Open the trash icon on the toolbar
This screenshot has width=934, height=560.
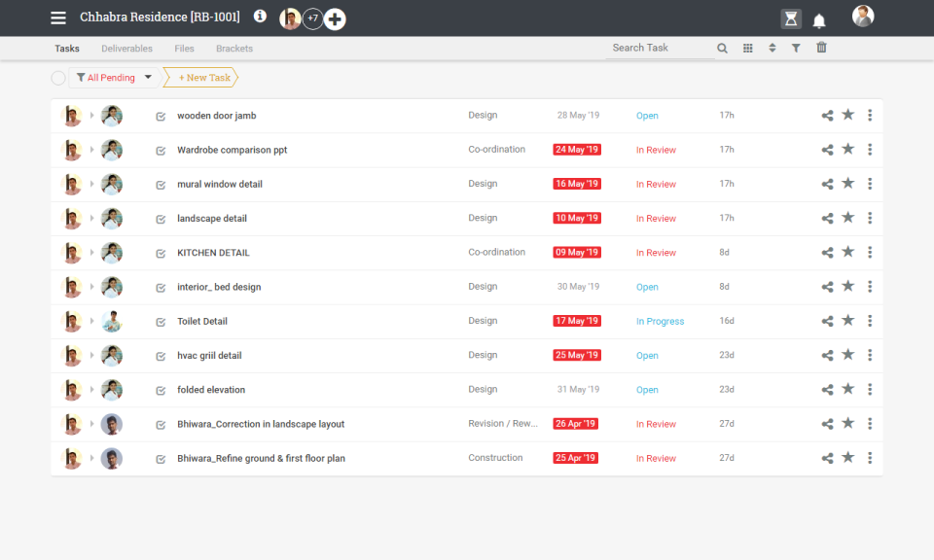[821, 47]
